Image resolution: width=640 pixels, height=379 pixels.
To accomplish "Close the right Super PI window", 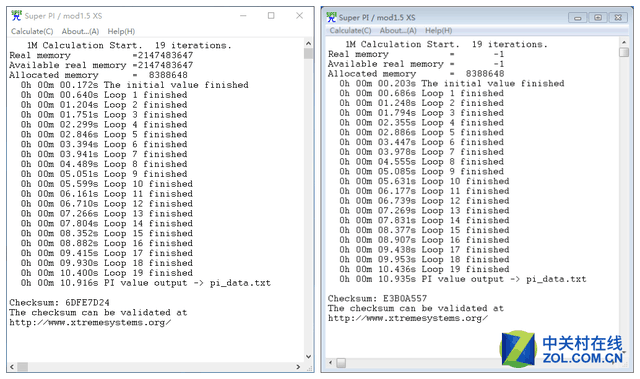I will click(x=618, y=18).
